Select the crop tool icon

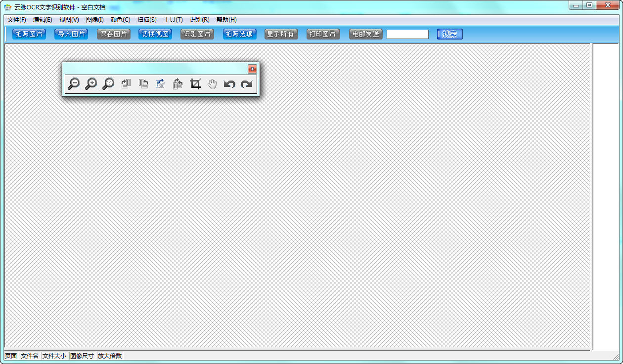195,84
